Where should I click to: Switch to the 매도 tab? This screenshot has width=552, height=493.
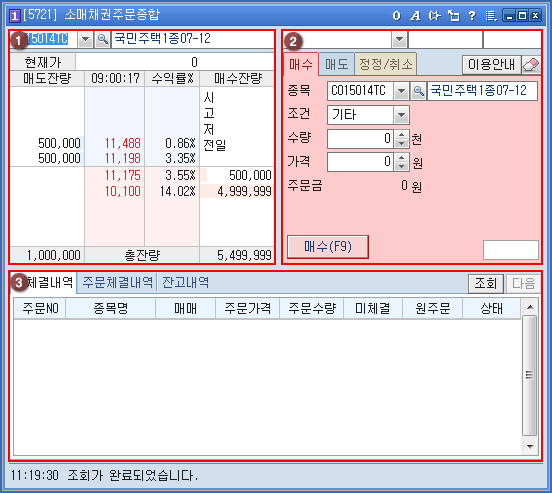337,65
